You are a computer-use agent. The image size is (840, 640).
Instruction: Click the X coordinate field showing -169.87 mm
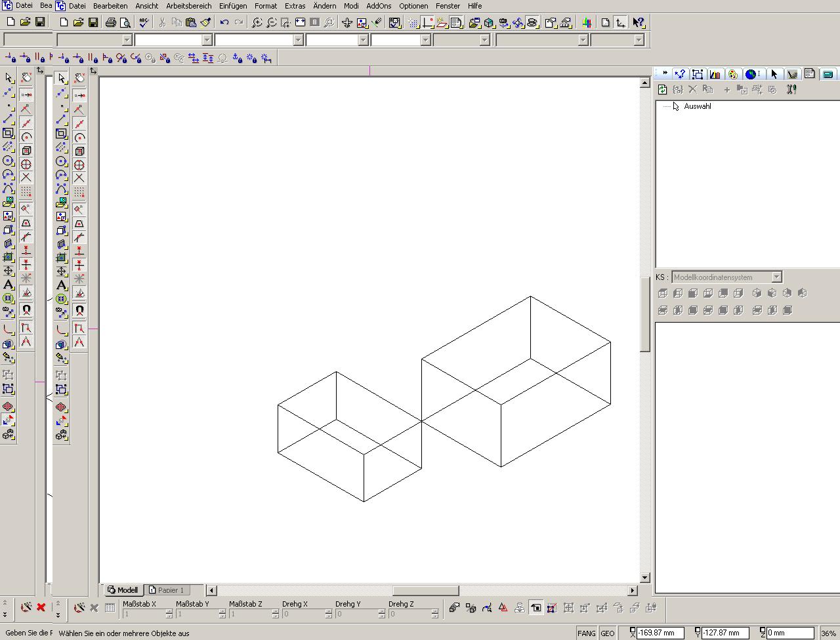click(x=661, y=633)
